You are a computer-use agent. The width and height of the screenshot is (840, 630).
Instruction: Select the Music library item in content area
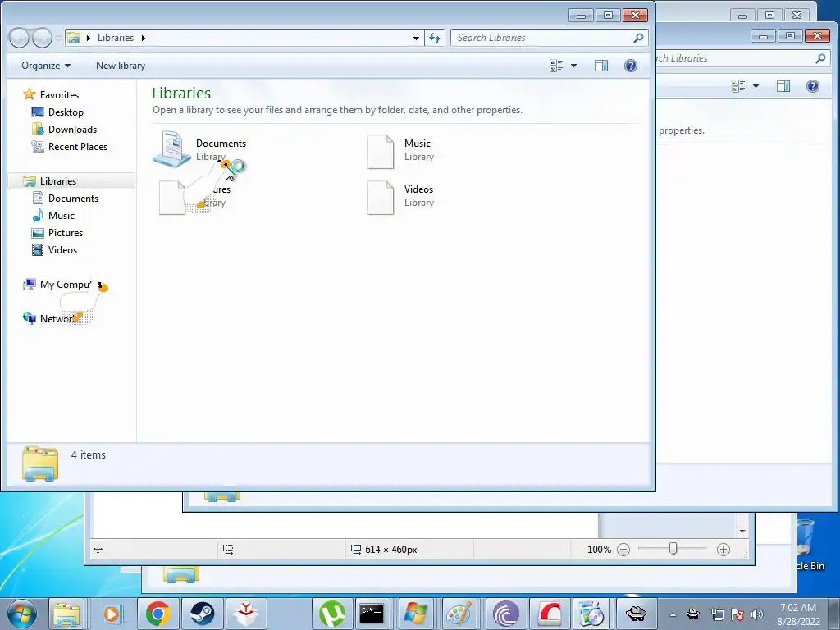coord(402,151)
